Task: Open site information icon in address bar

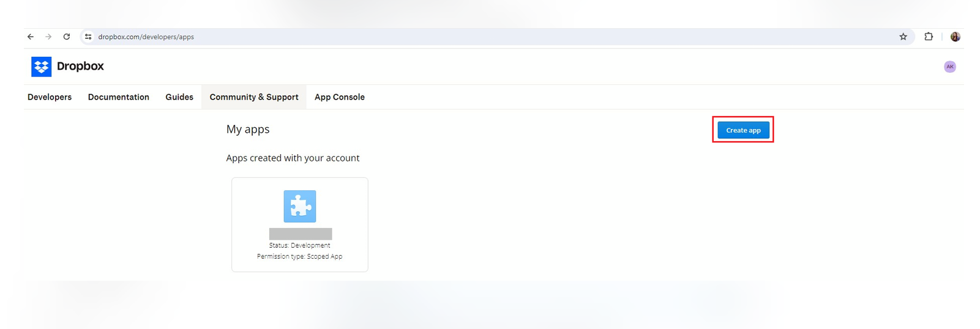Action: click(x=88, y=37)
